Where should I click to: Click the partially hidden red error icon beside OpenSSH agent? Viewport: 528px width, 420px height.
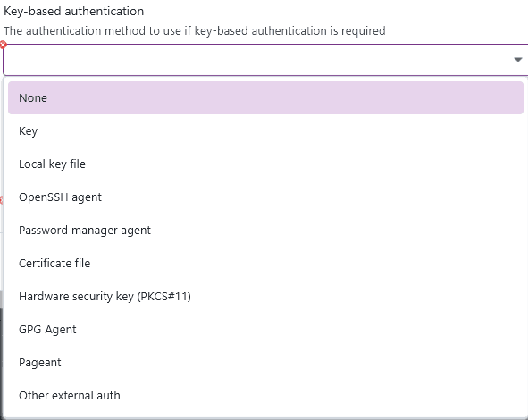(1, 200)
